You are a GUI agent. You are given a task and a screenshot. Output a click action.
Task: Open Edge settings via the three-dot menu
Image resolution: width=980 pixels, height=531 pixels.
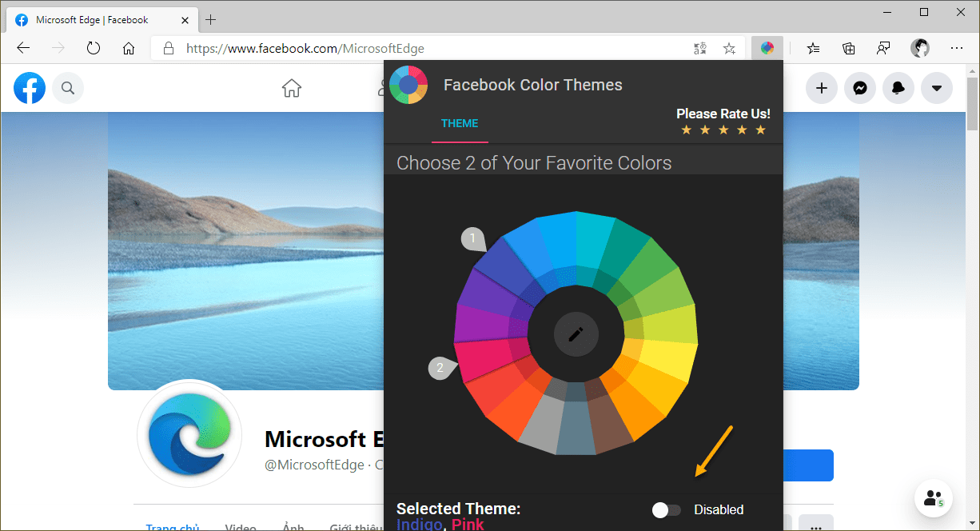(x=957, y=48)
